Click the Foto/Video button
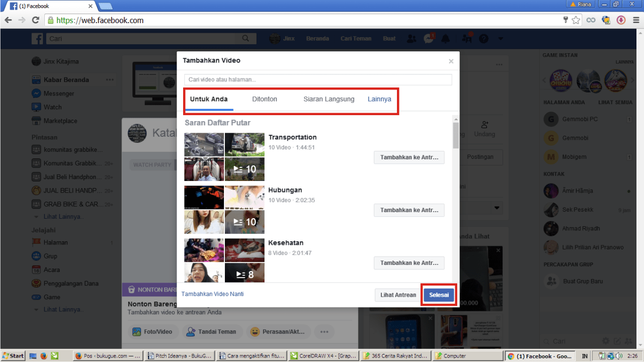The width and height of the screenshot is (644, 362). [x=152, y=332]
